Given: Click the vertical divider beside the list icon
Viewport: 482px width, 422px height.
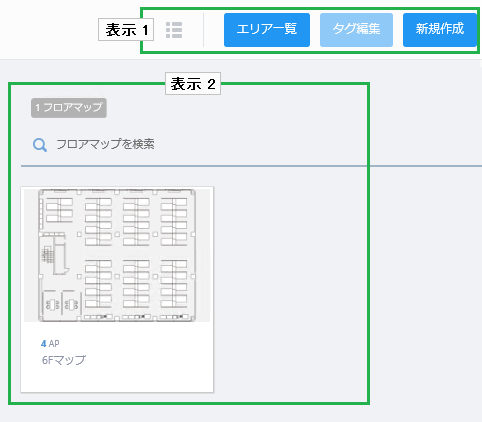Looking at the screenshot, I should [203, 30].
